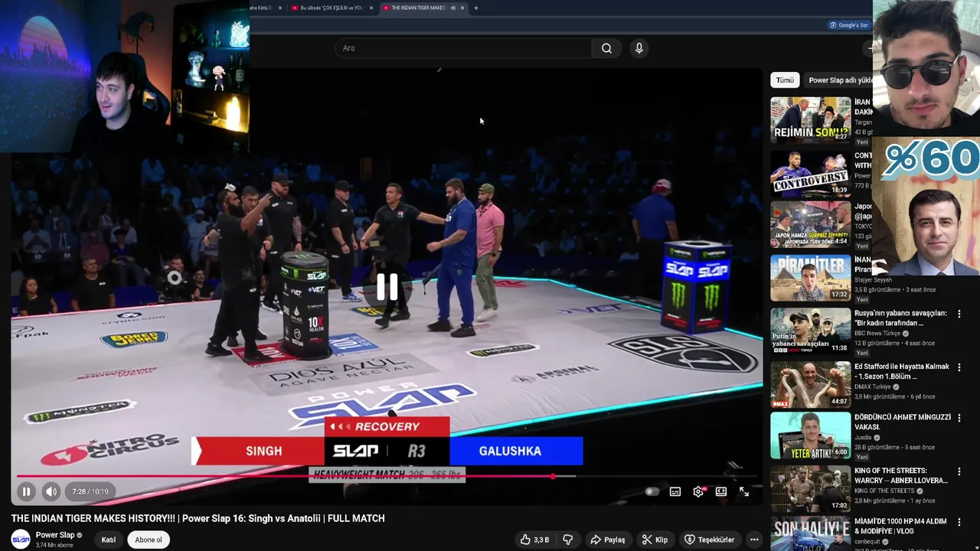Mute the video with the volume speaker icon
The height and width of the screenshot is (551, 980).
51,491
